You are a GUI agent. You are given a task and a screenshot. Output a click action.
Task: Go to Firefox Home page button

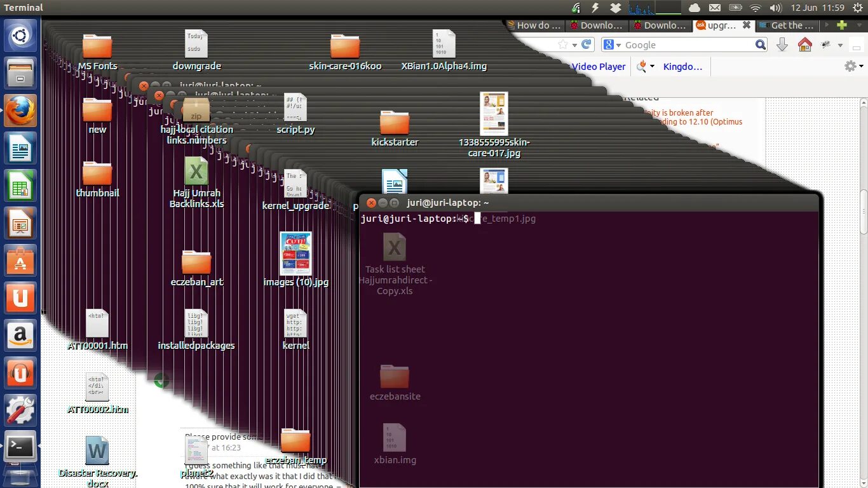pyautogui.click(x=804, y=44)
